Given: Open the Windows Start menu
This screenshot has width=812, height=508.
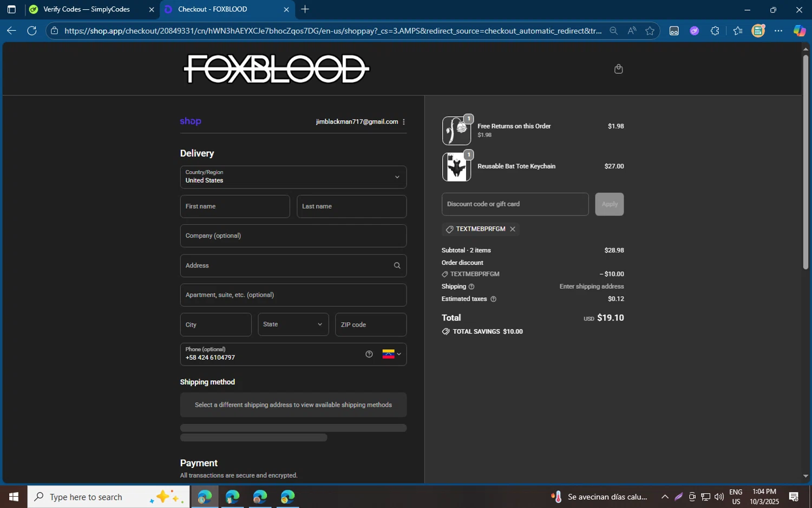Looking at the screenshot, I should coord(14,497).
